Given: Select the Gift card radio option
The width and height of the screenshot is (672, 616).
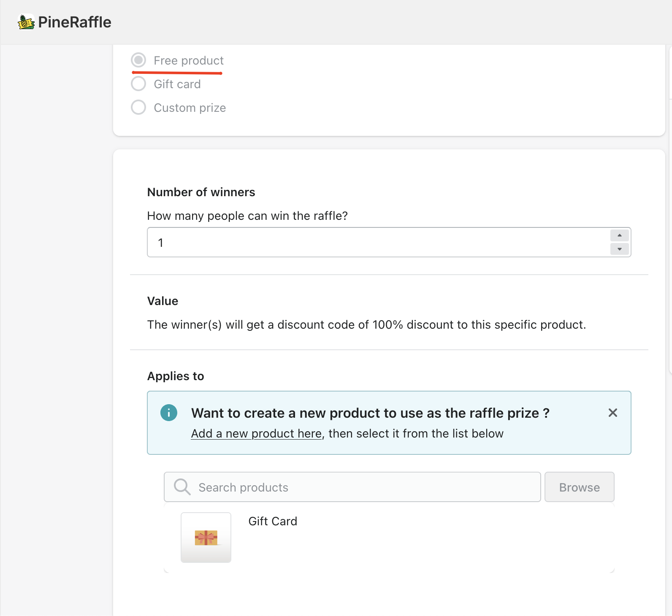Looking at the screenshot, I should tap(138, 84).
